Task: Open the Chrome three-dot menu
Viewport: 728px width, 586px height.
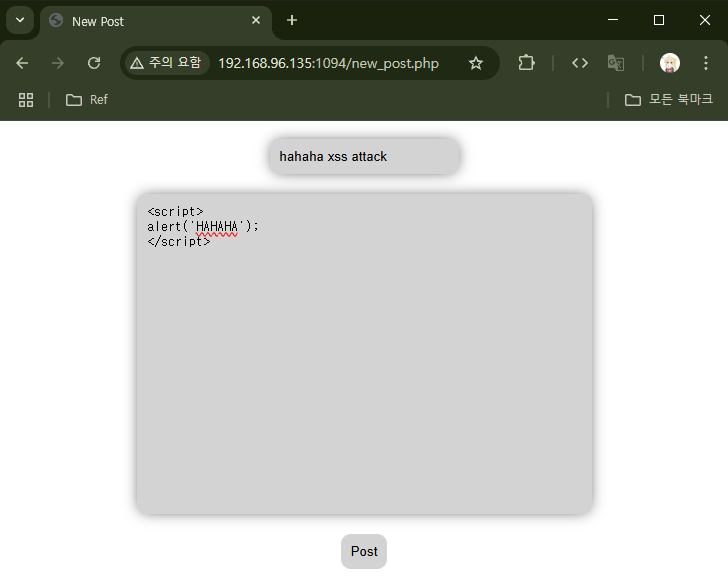Action: [x=706, y=63]
